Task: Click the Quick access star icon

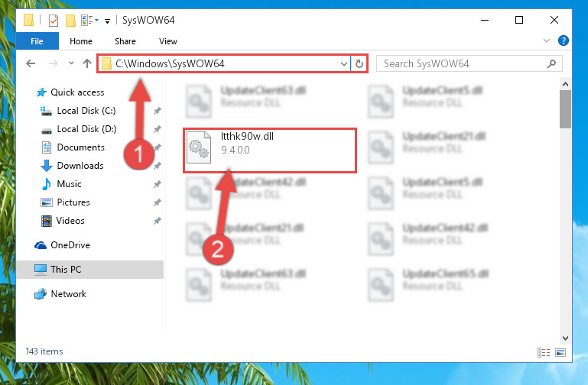Action: point(41,92)
